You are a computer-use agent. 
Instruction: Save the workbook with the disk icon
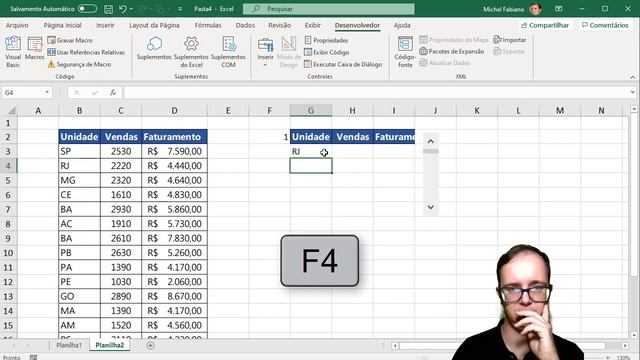click(x=109, y=9)
